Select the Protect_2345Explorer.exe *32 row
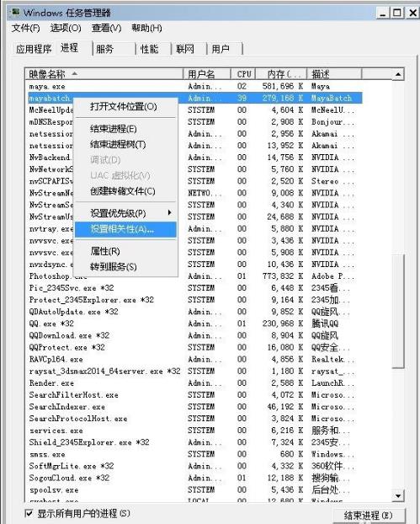420x524 pixels. point(194,300)
